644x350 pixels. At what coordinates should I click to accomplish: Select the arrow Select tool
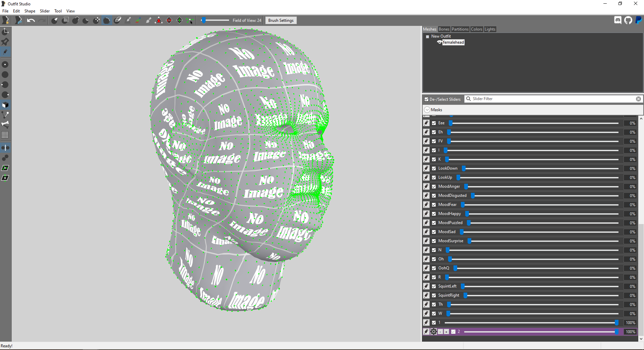pyautogui.click(x=55, y=20)
